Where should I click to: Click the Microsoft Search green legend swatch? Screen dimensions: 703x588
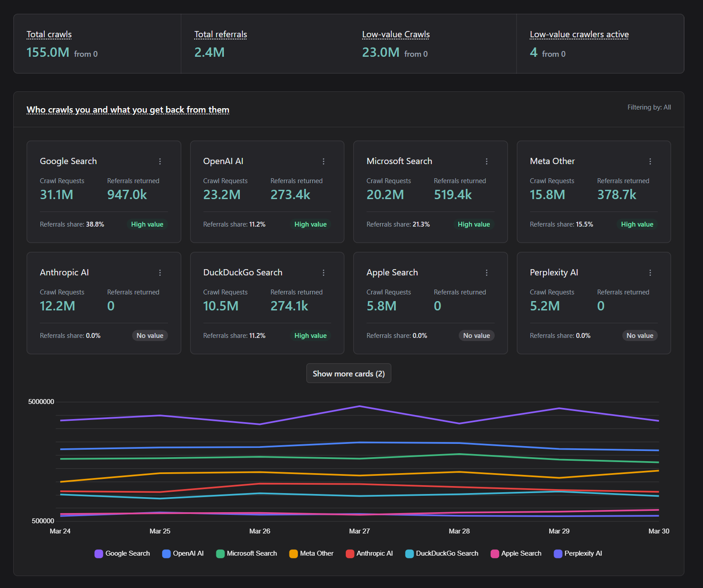pyautogui.click(x=220, y=553)
